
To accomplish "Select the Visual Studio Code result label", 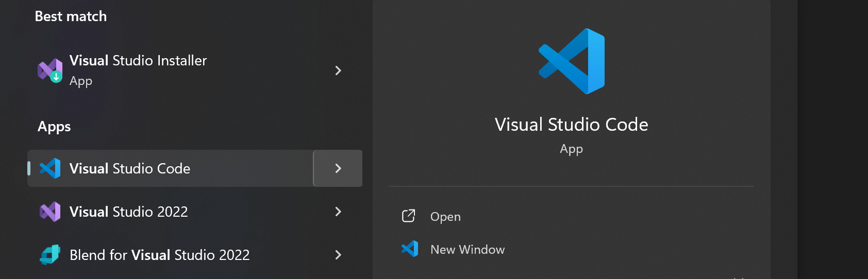I will (x=130, y=169).
